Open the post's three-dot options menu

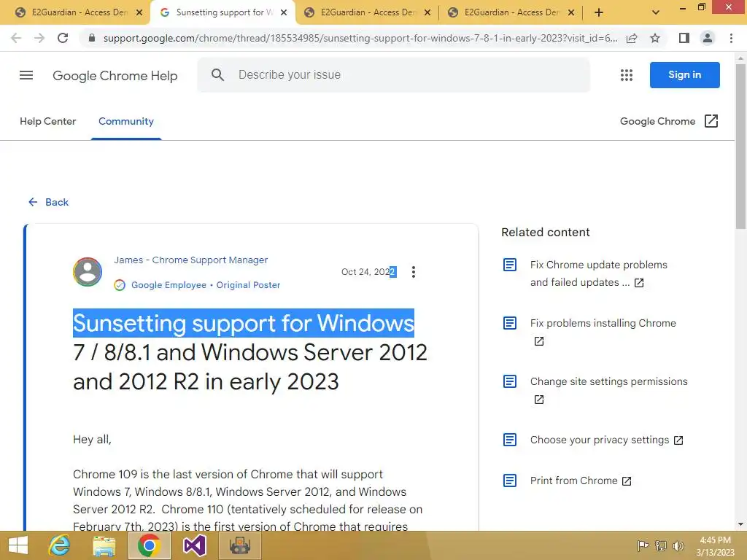pyautogui.click(x=414, y=272)
